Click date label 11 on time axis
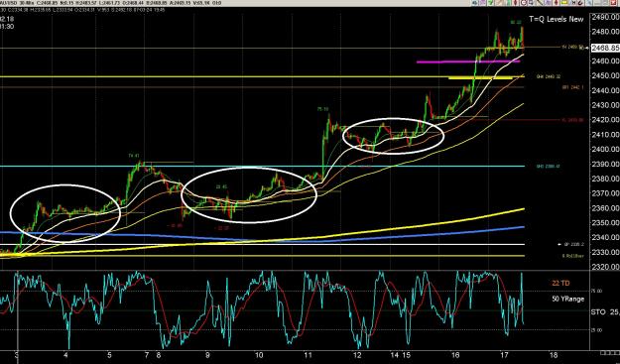This screenshot has width=620, height=364. 308,355
